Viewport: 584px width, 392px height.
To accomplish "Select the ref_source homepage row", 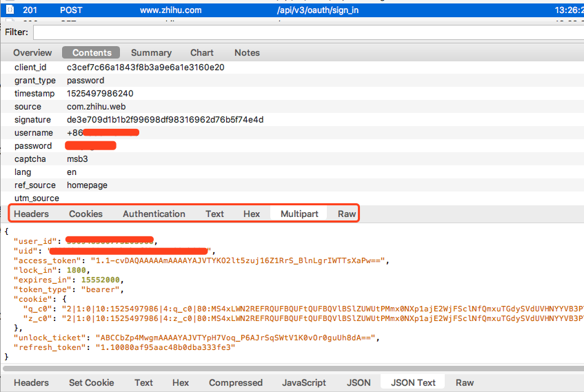I will point(292,185).
